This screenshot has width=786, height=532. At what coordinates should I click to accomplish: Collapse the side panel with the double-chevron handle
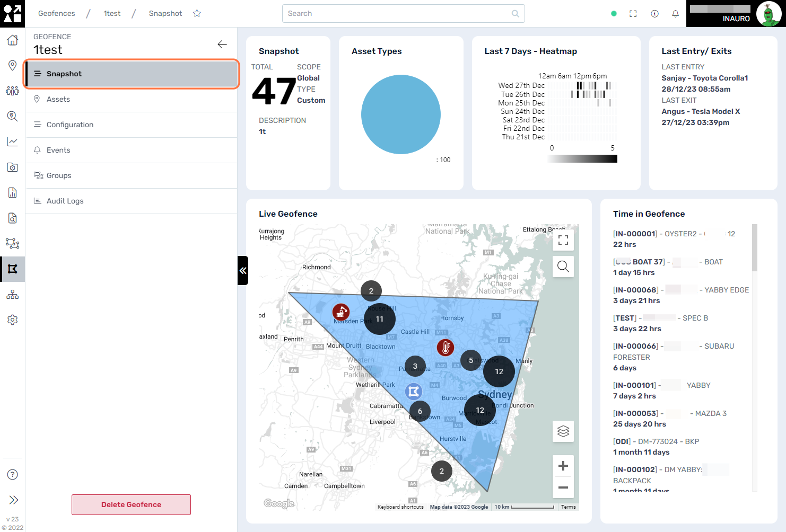[x=243, y=270]
